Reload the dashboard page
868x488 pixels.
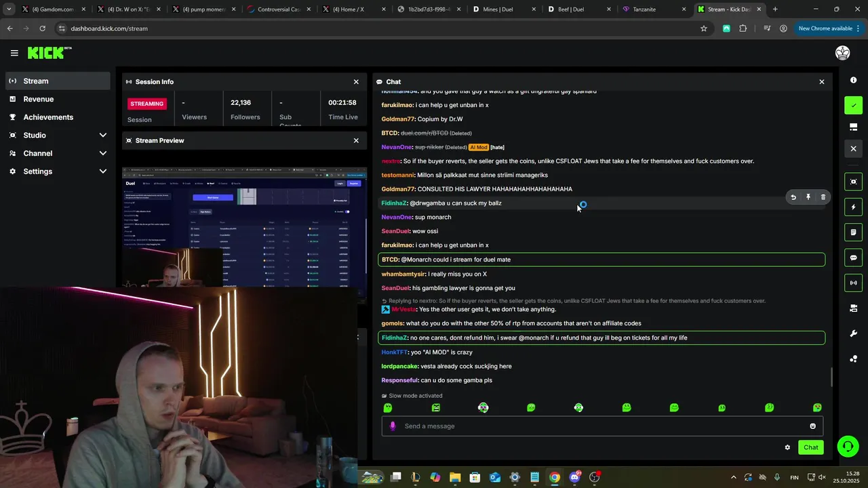(x=42, y=28)
